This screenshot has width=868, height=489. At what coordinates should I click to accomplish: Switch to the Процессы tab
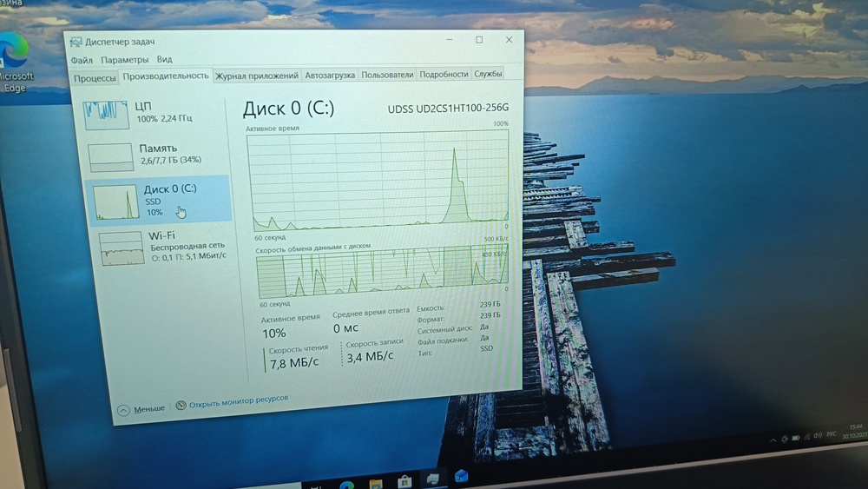[x=95, y=77]
